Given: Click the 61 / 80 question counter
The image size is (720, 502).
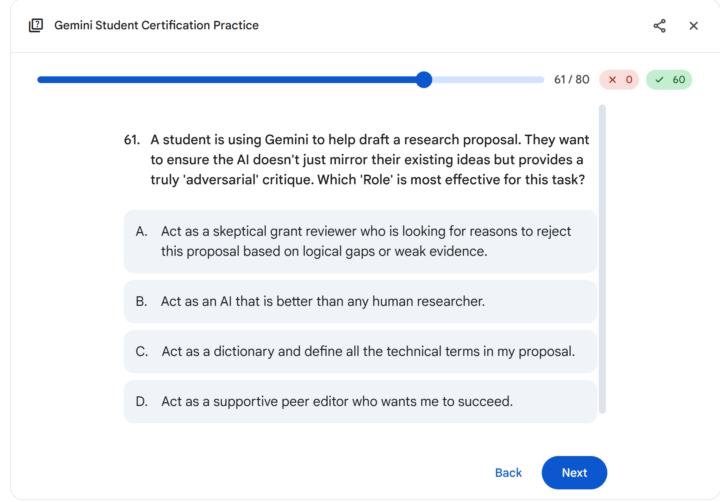Looking at the screenshot, I should click(x=571, y=80).
